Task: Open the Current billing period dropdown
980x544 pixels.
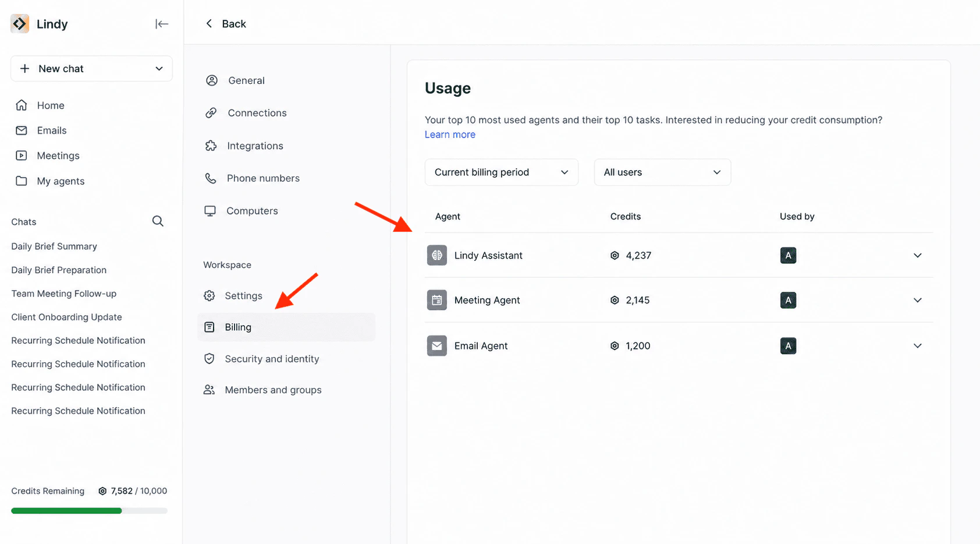Action: pyautogui.click(x=502, y=172)
